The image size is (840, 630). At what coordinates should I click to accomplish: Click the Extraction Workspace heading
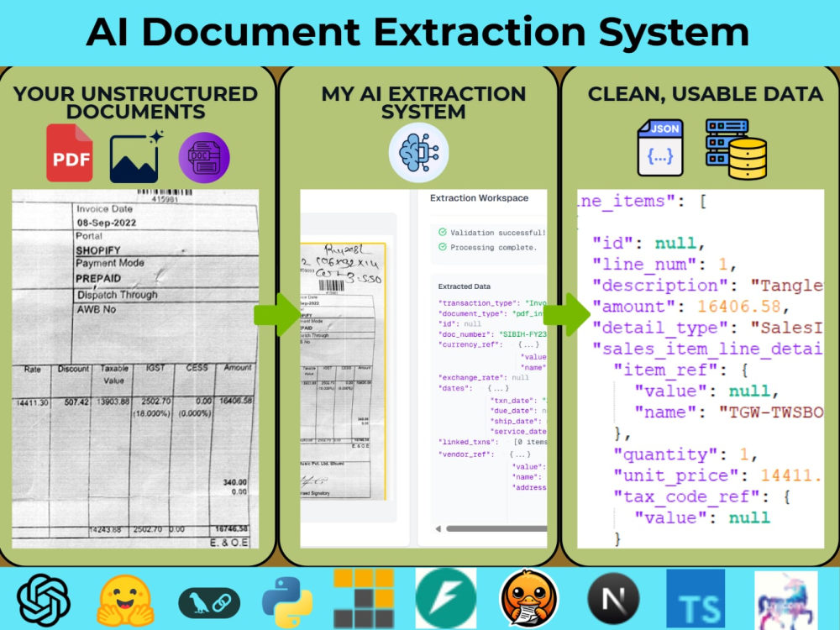click(x=479, y=198)
